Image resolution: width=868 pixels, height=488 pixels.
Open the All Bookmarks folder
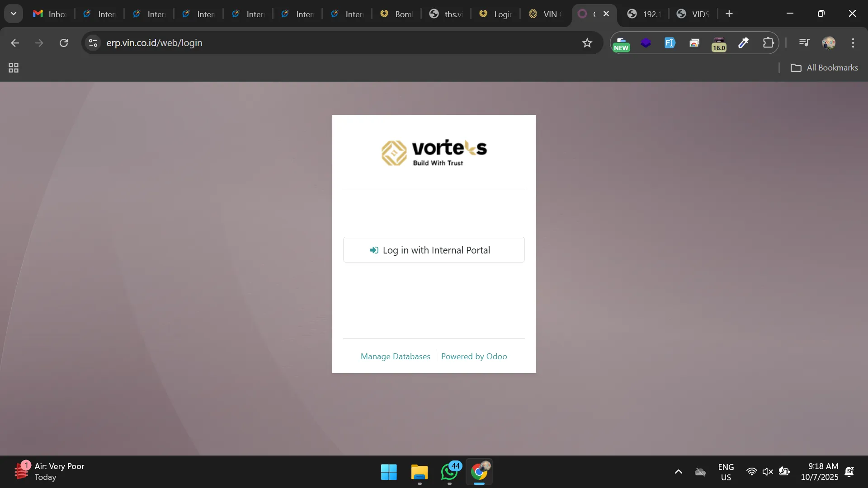coord(824,68)
